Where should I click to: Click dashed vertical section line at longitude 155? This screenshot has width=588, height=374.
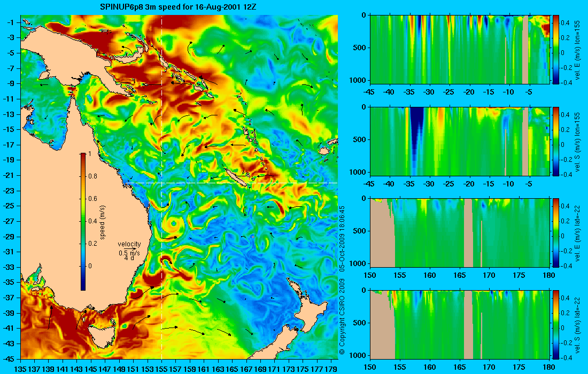161,187
